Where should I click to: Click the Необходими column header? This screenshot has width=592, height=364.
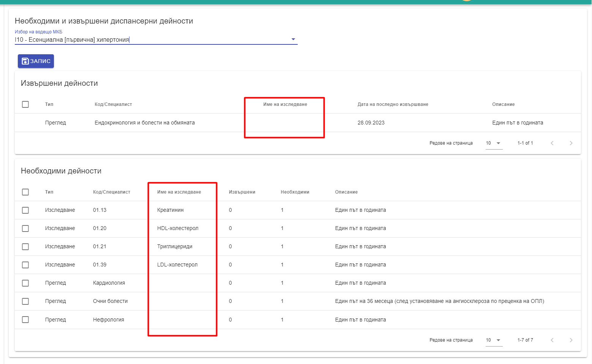295,192
